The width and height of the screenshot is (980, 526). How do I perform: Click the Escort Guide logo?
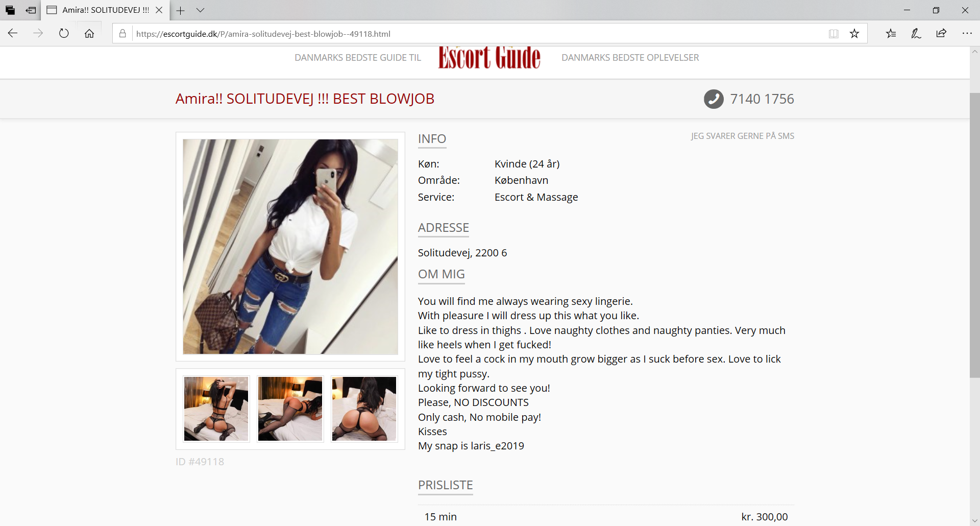tap(489, 58)
